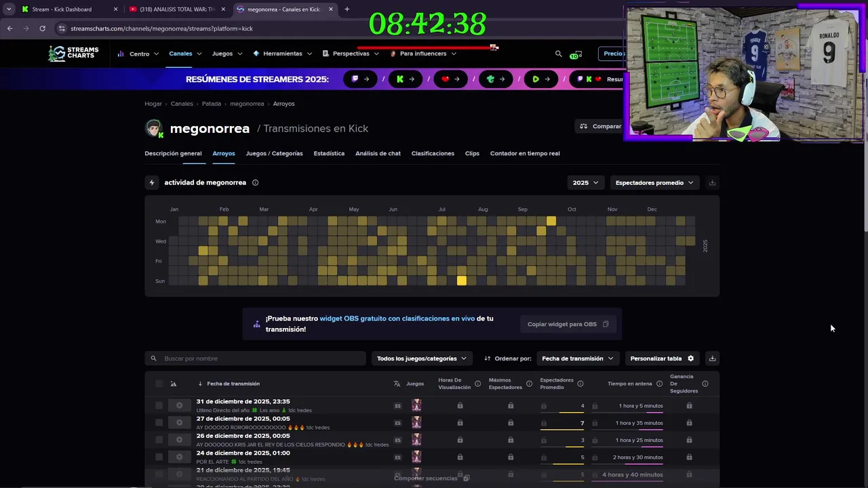Click the copy icon in Copiar widget para OBS
The width and height of the screenshot is (868, 488).
pyautogui.click(x=606, y=324)
